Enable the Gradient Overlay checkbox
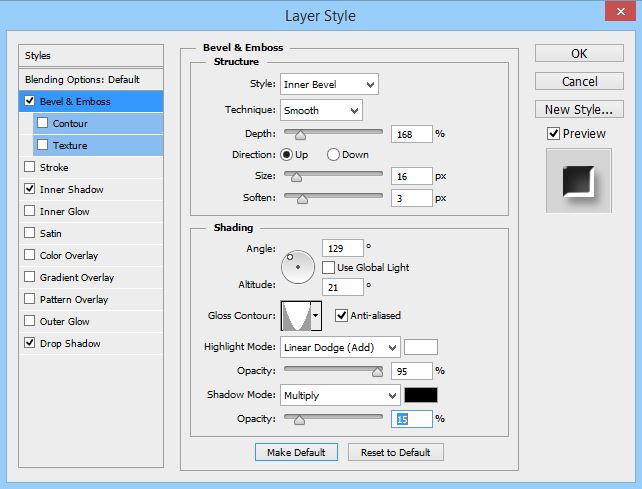The image size is (642, 489). [29, 277]
